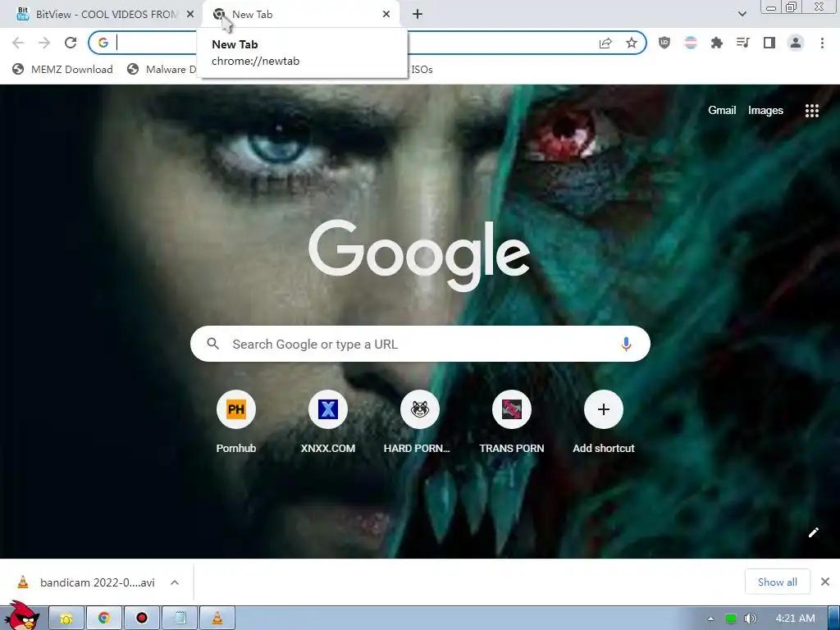Viewport: 840px width, 630px height.
Task: Expand bandicam download options chevron
Action: click(x=175, y=582)
